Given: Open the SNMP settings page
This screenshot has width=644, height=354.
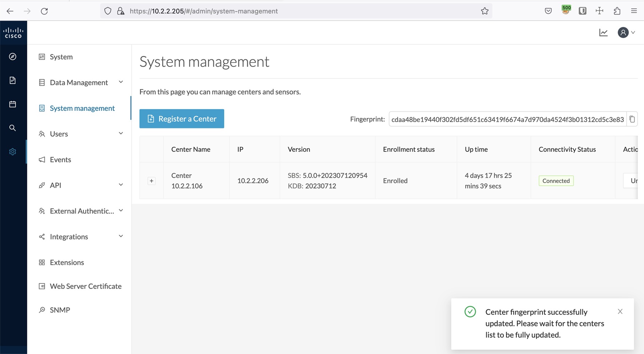Looking at the screenshot, I should click(x=60, y=310).
